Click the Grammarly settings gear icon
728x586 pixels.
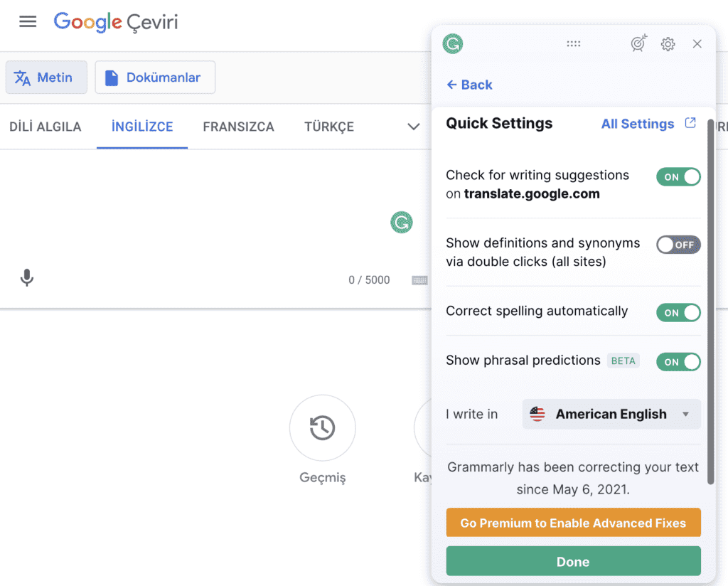point(668,44)
